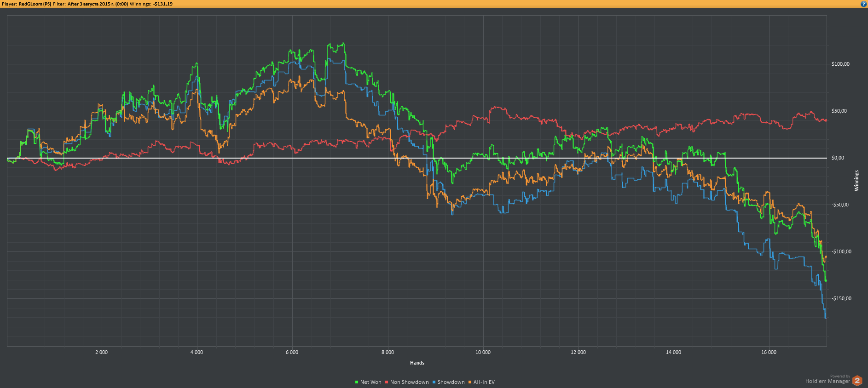Viewport: 868px width, 388px height.
Task: Click the $0,00 axis label
Action: click(x=838, y=158)
